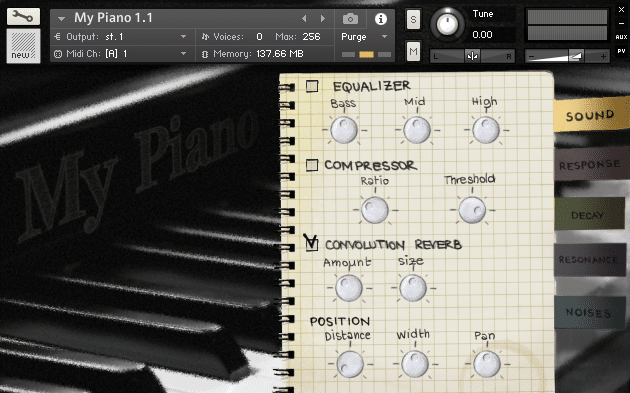
Task: Open the Midi Ch dropdown
Action: coord(121,54)
